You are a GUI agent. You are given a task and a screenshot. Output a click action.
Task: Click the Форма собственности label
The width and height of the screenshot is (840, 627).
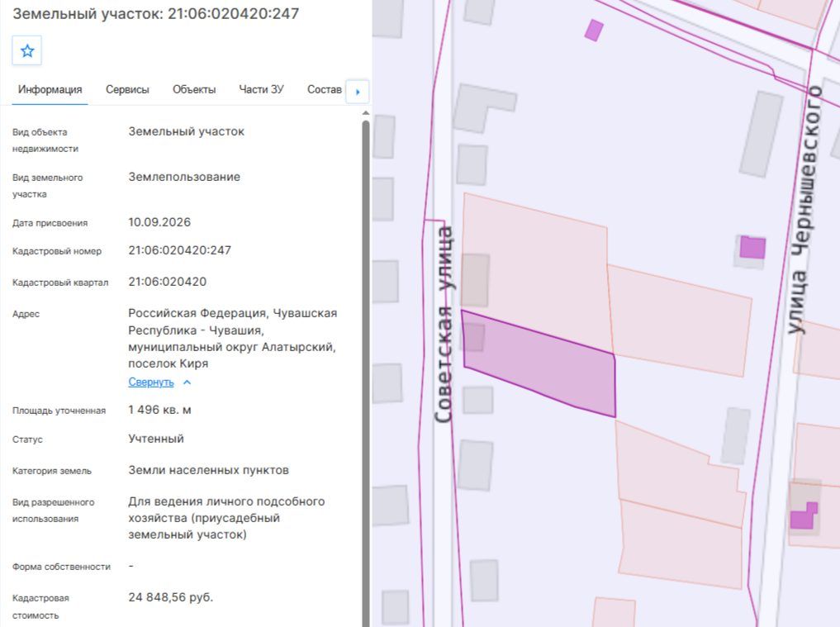(61, 567)
